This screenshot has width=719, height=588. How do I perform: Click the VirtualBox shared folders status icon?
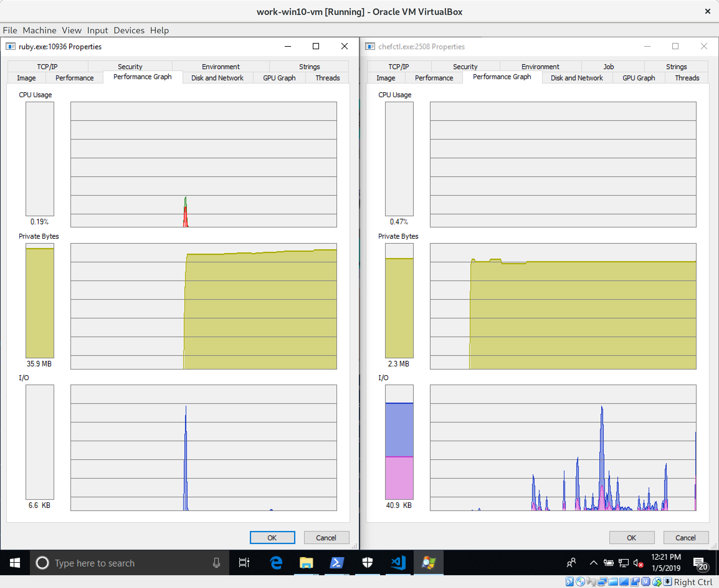(613, 582)
